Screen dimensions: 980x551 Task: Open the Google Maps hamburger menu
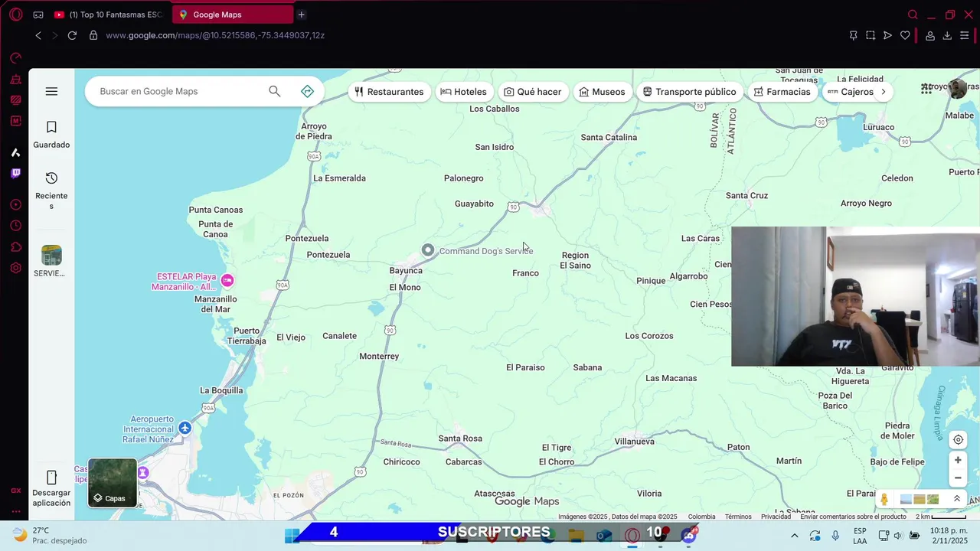tap(51, 91)
